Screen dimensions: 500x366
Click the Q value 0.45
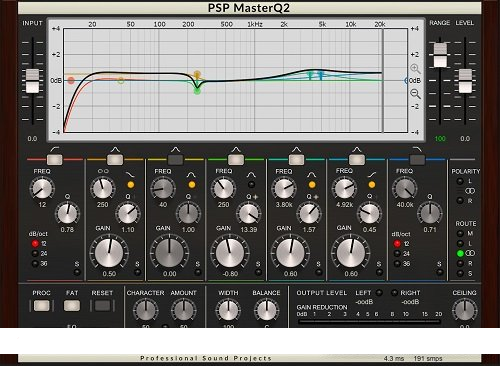pyautogui.click(x=370, y=230)
